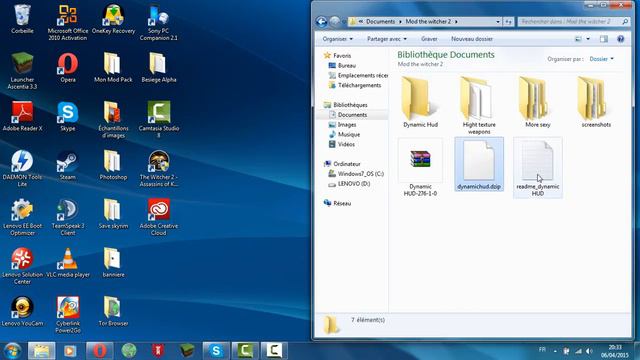Toggle the preview pane button
Screen dimensions: 640x360
[604, 39]
